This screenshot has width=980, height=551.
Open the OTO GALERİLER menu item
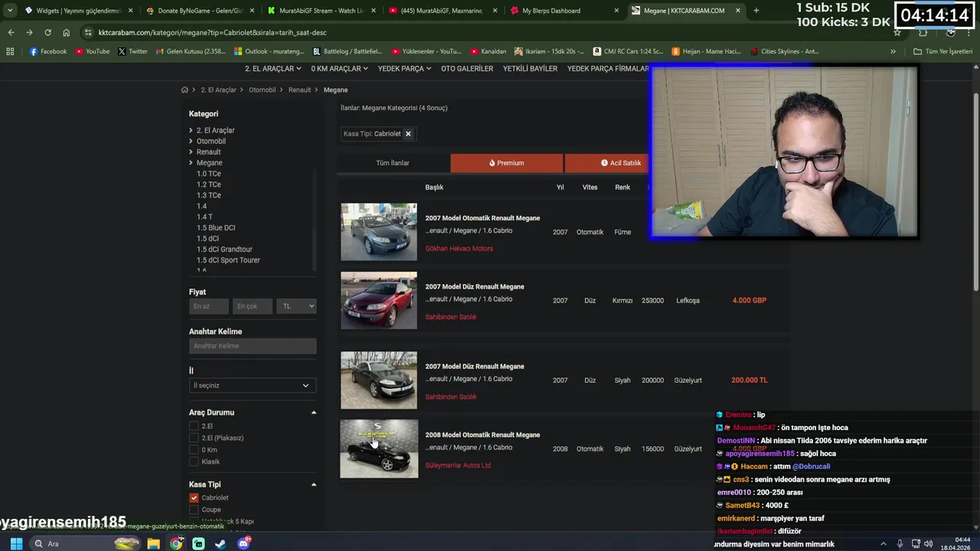(467, 68)
